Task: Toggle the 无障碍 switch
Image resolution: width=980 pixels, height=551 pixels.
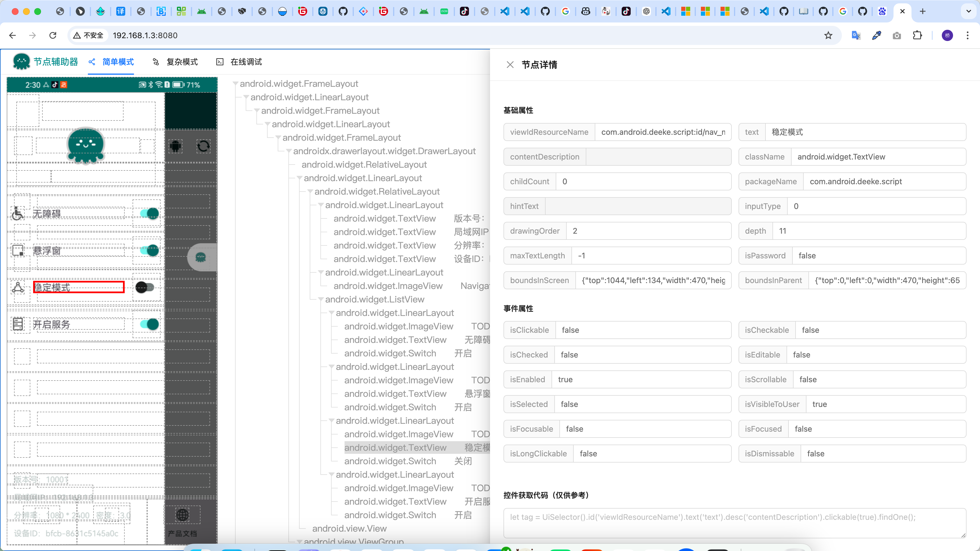Action: 149,213
